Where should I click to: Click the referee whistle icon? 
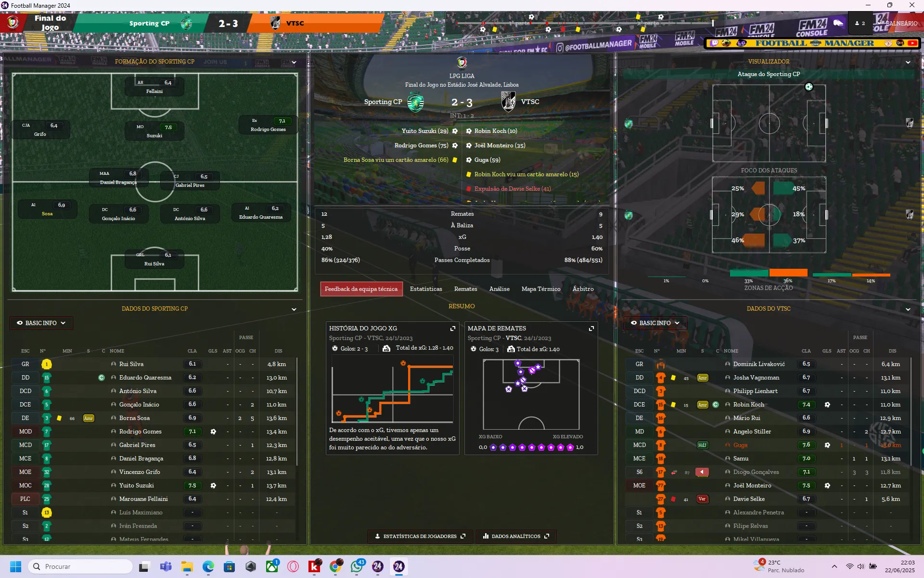[x=838, y=23]
